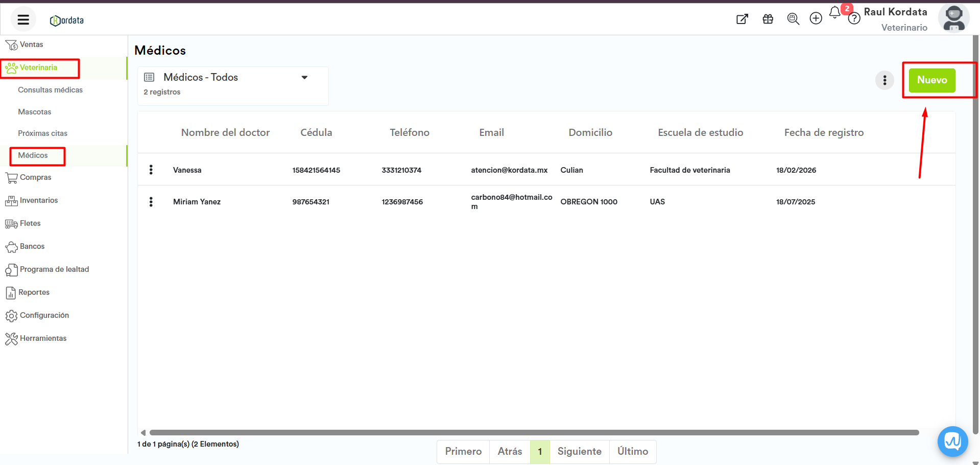Viewport: 980px width, 465px height.
Task: Select Mascotas in the sidebar
Action: coord(35,112)
